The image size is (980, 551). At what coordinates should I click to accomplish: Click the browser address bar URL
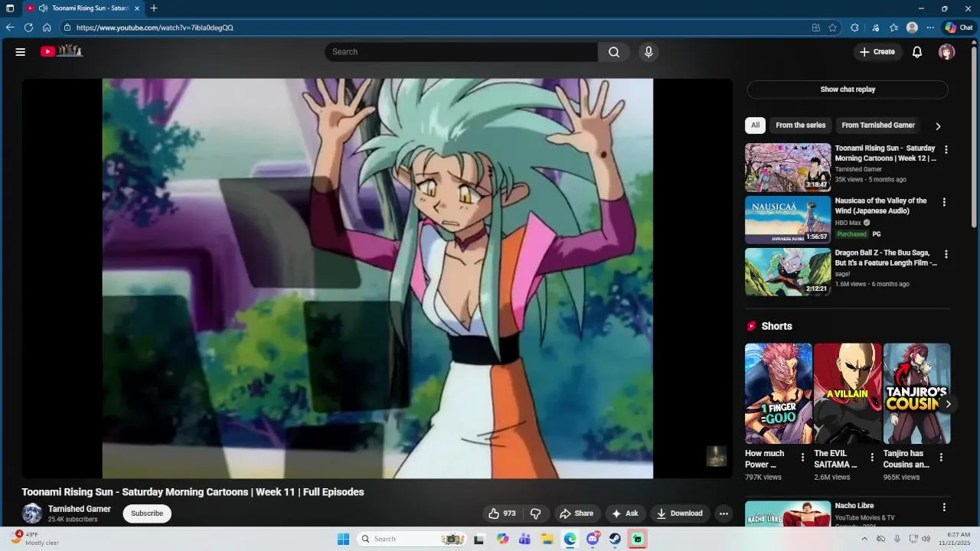155,28
